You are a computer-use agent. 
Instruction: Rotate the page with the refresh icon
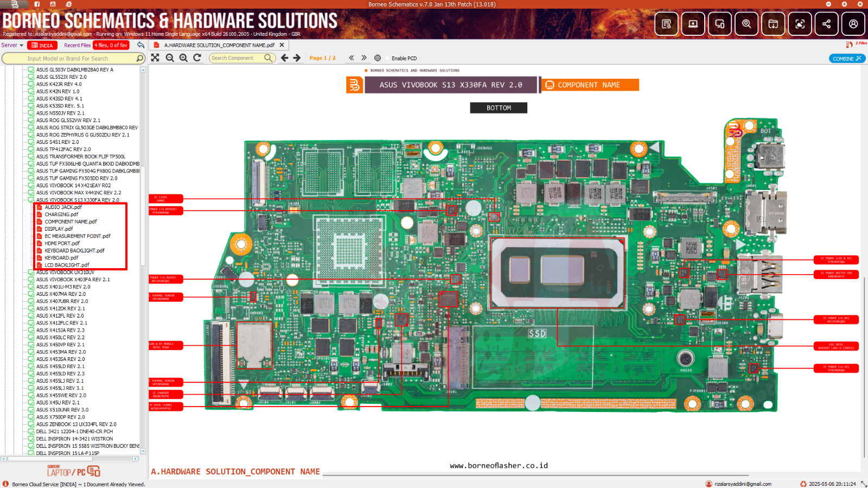click(197, 58)
